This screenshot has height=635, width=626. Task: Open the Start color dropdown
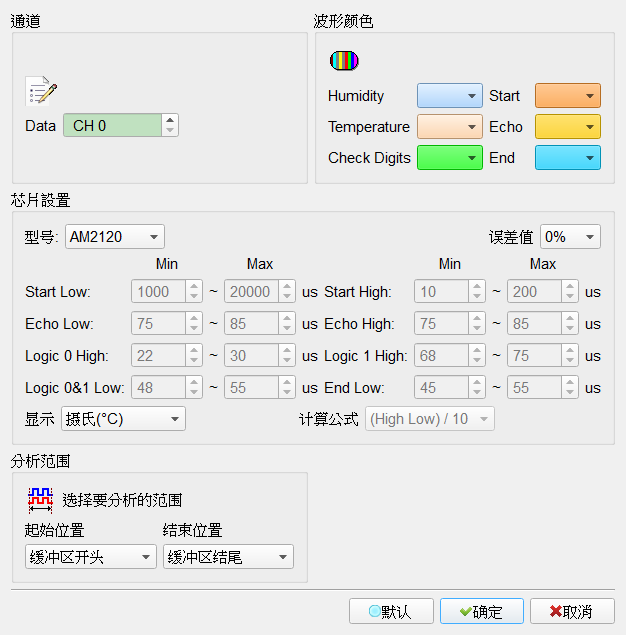click(568, 96)
